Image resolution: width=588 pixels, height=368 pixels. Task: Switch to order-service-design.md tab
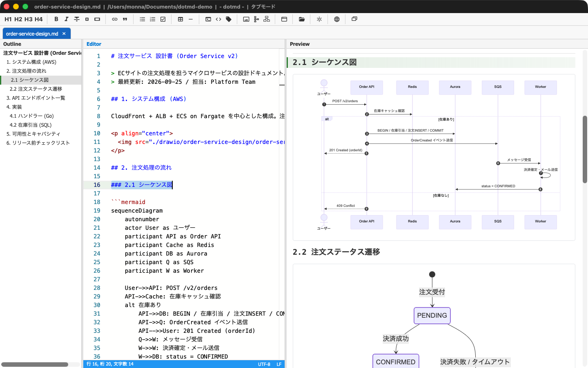click(32, 34)
